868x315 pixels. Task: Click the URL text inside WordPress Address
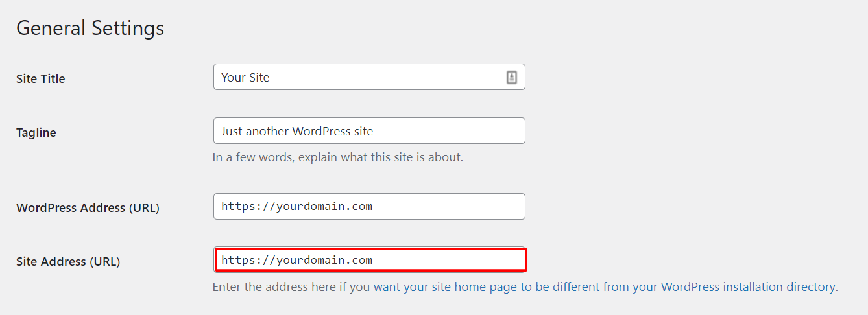point(296,207)
